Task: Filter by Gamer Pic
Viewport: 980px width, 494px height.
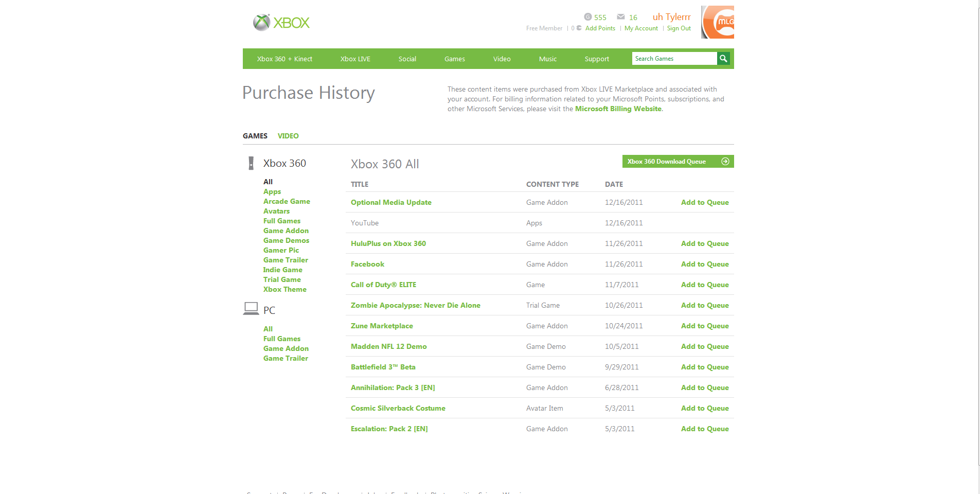Action: [281, 250]
